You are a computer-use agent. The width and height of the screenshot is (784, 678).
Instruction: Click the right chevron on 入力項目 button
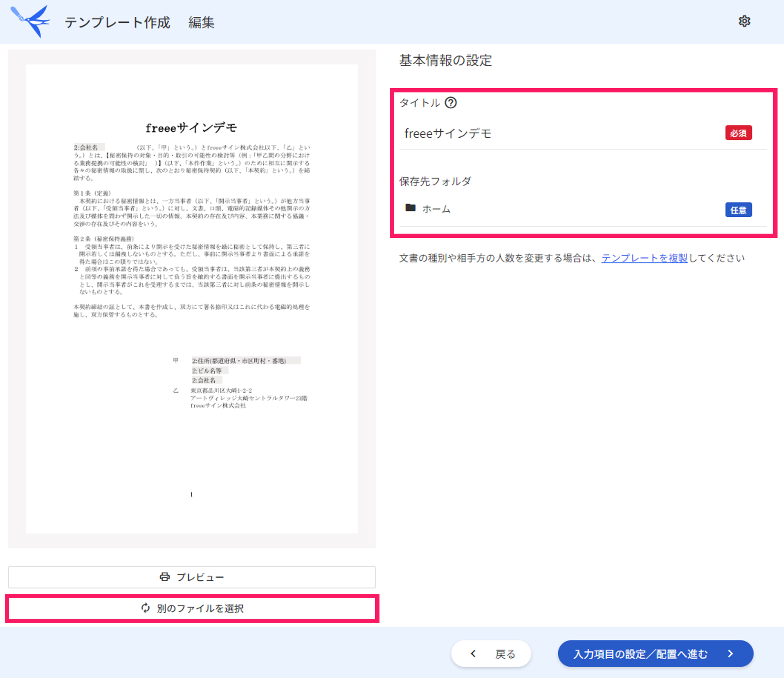tap(730, 654)
